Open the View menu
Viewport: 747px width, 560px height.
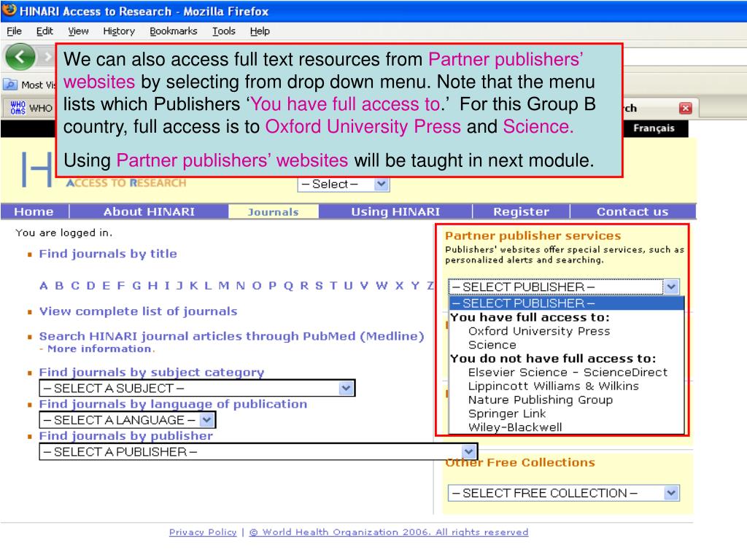(78, 31)
